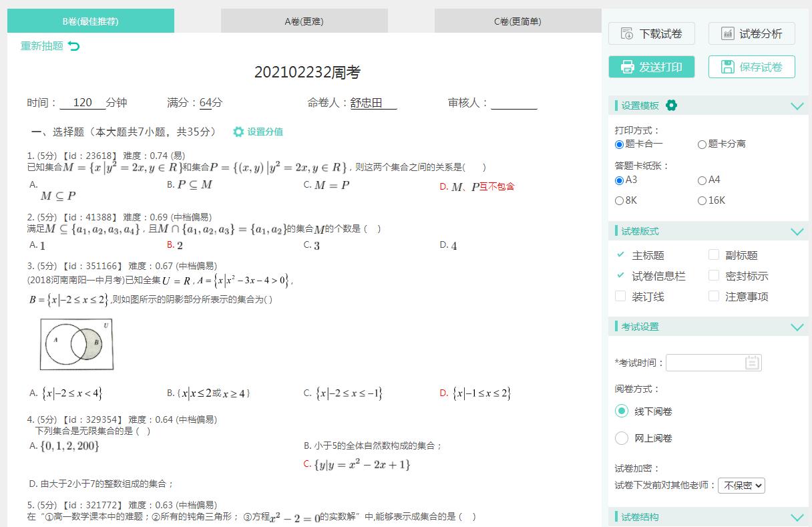Switch grading method to 网上阅卷
The height and width of the screenshot is (527, 812).
(621, 437)
